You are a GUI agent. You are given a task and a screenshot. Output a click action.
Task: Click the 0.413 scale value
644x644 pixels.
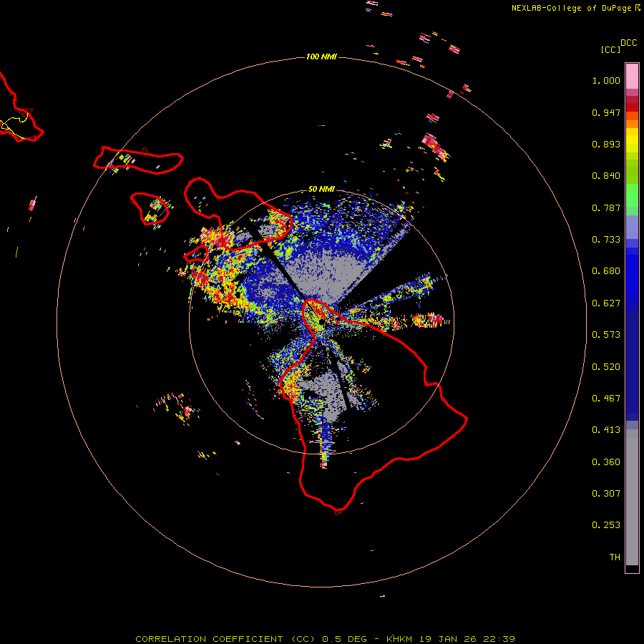click(606, 430)
